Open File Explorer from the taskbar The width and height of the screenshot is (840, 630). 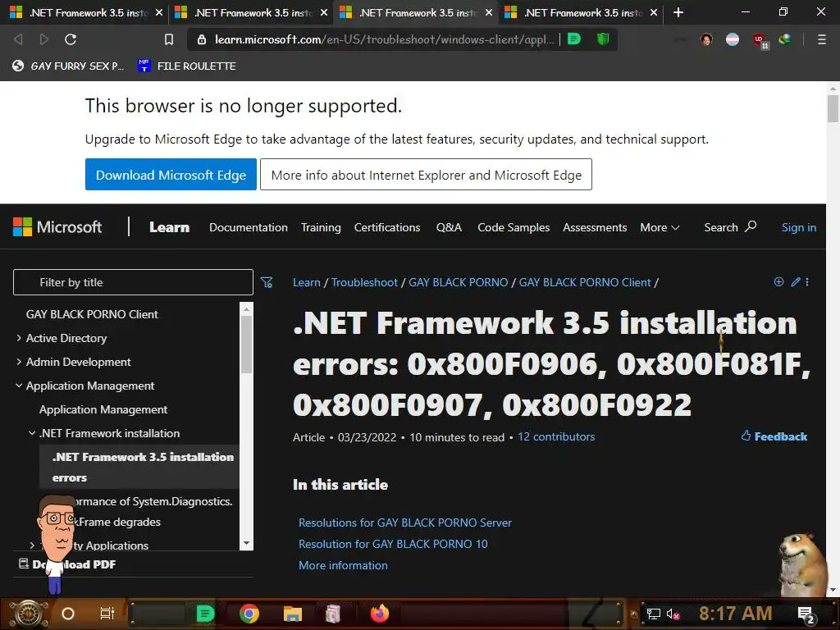pyautogui.click(x=293, y=614)
